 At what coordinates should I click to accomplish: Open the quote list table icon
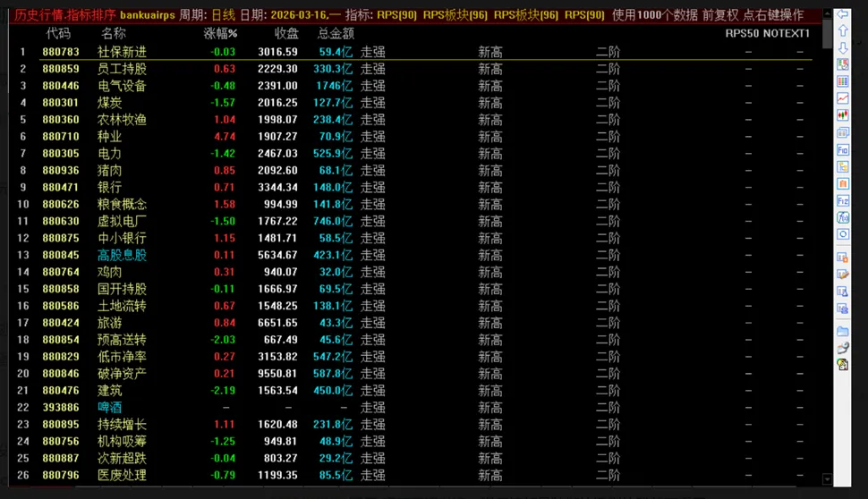coord(843,64)
